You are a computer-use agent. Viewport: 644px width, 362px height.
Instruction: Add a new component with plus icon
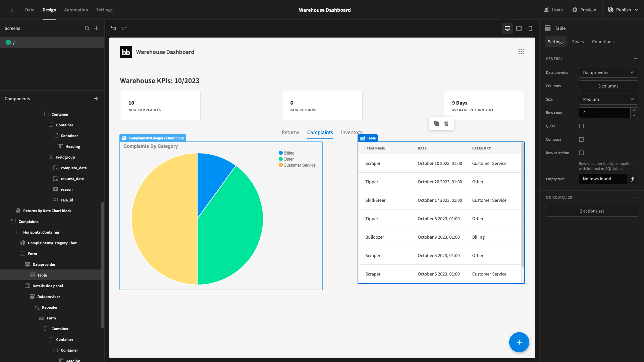(96, 99)
